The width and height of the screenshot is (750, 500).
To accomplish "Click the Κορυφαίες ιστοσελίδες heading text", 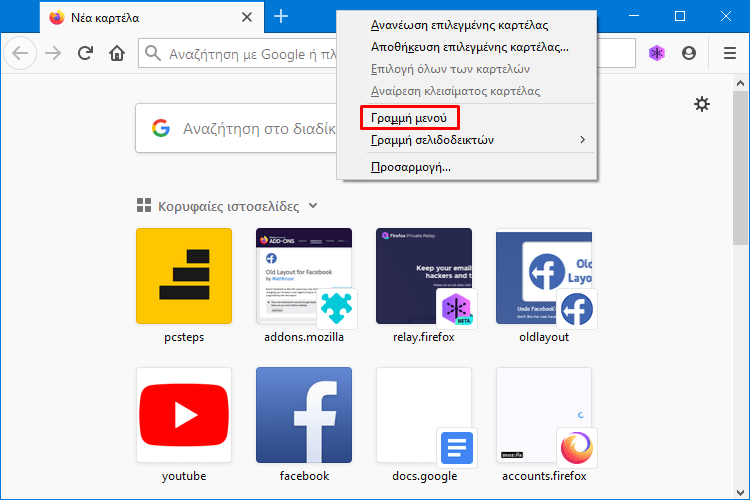I will click(229, 206).
